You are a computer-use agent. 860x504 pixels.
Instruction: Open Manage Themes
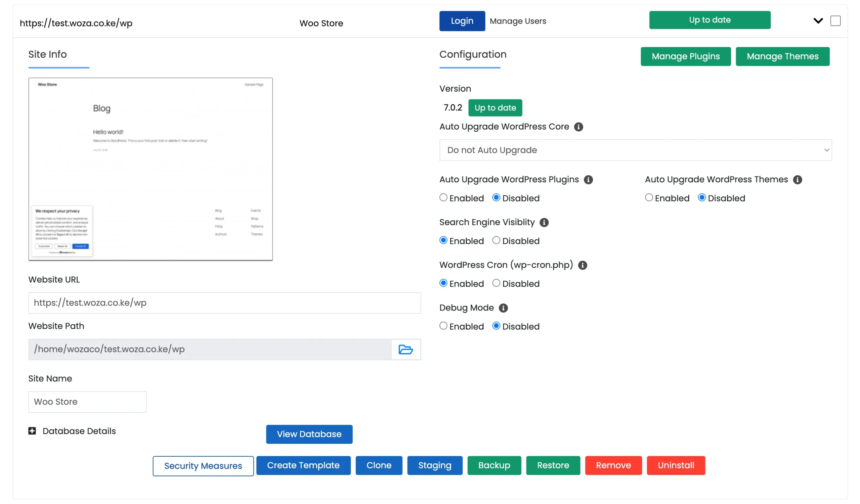782,57
